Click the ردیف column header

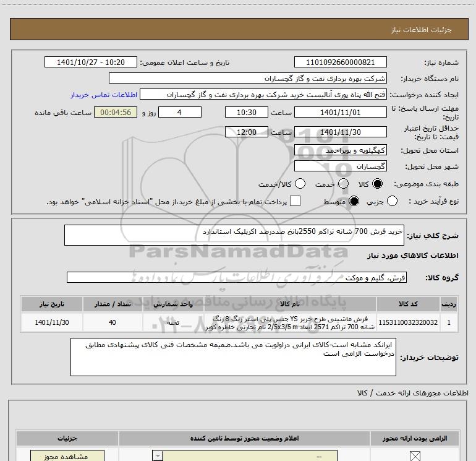pos(449,304)
